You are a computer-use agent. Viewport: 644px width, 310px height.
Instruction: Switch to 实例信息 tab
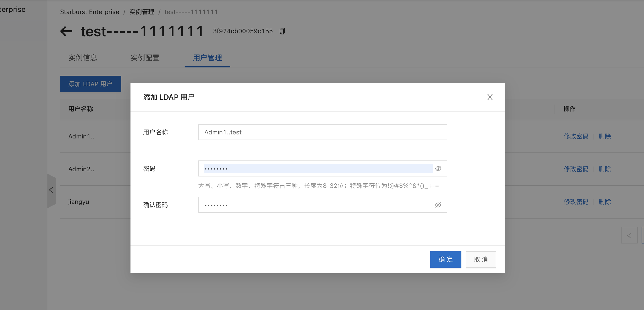[83, 58]
